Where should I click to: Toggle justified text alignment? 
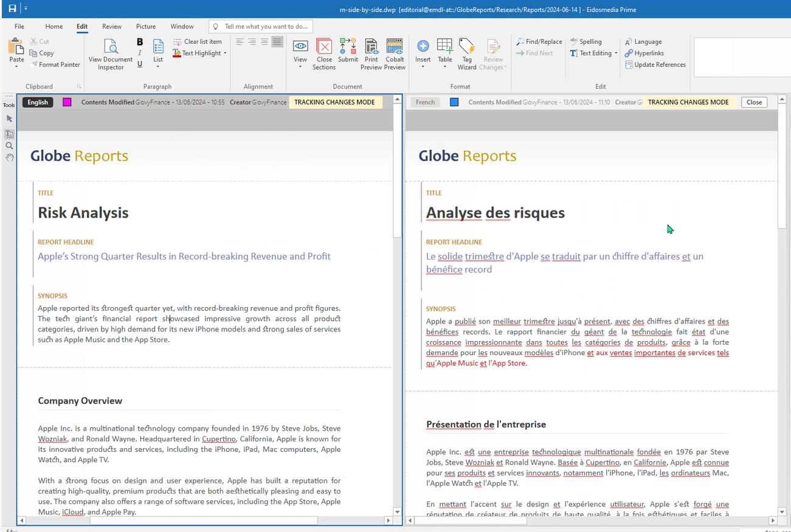point(277,42)
